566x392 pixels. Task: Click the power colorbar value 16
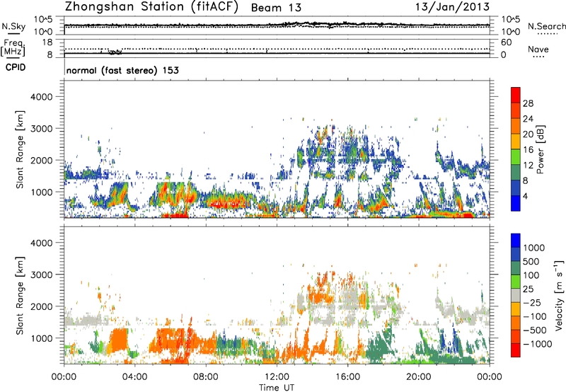[x=528, y=150]
